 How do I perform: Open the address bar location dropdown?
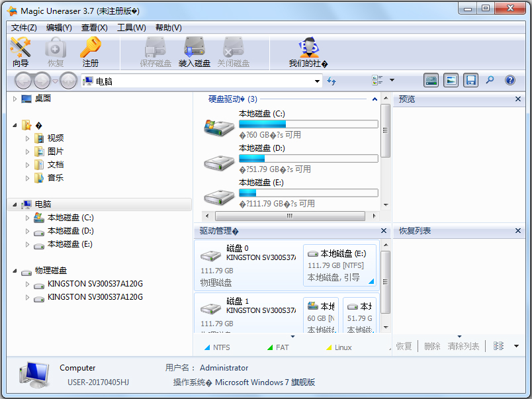pyautogui.click(x=317, y=81)
